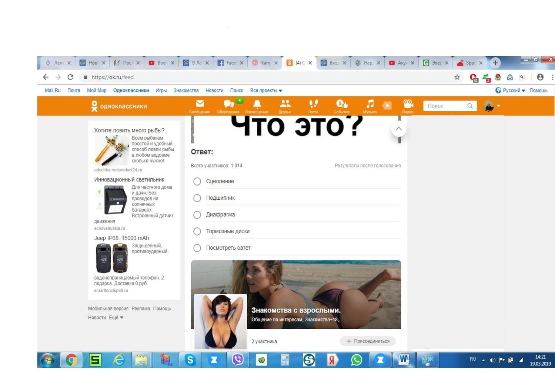Viewport: 555px width, 392px height.
Task: Expand the Ещё menu in left footer
Action: [x=116, y=317]
